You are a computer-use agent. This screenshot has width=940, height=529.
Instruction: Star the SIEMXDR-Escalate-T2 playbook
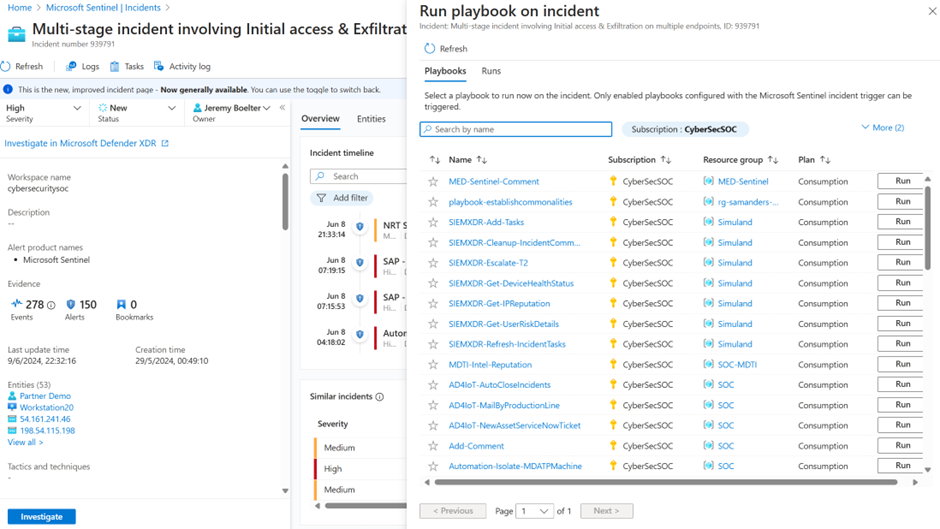(x=433, y=263)
